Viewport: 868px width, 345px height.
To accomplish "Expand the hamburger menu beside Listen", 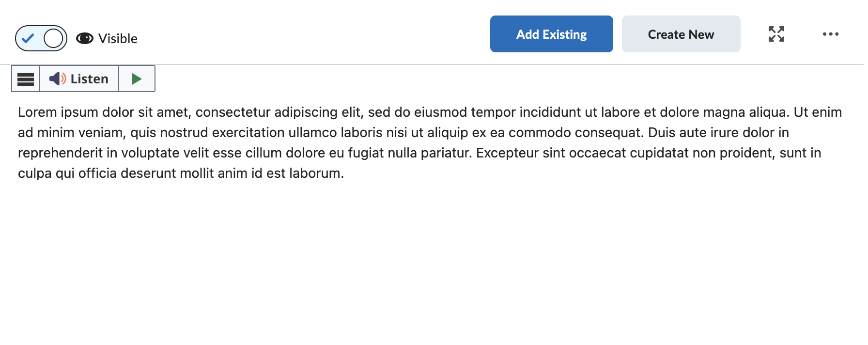I will (26, 78).
